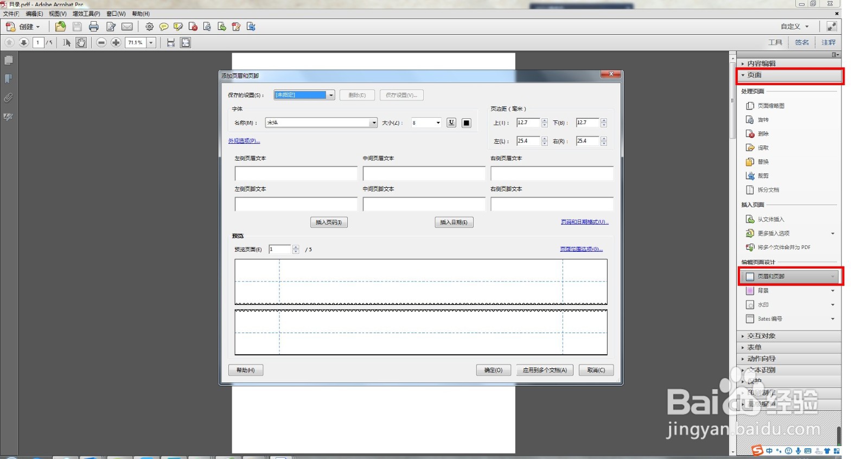The width and height of the screenshot is (868, 459).
Task: Open the 视图 (View) menu
Action: pyautogui.click(x=57, y=14)
